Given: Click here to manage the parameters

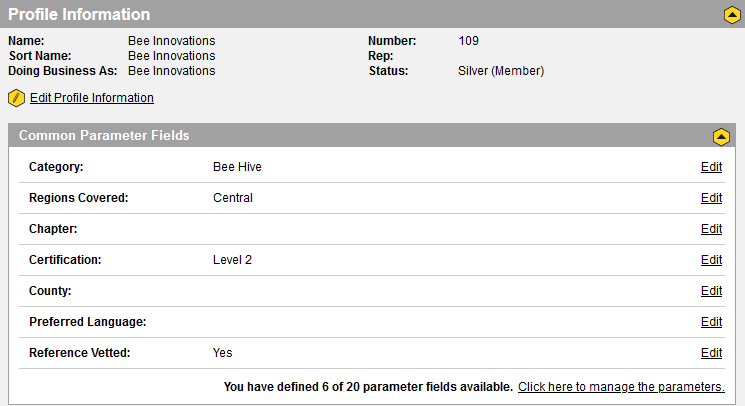Looking at the screenshot, I should point(621,387).
